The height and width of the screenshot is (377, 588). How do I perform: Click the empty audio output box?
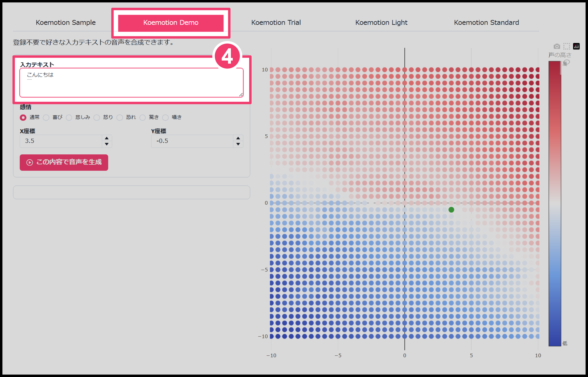point(131,192)
